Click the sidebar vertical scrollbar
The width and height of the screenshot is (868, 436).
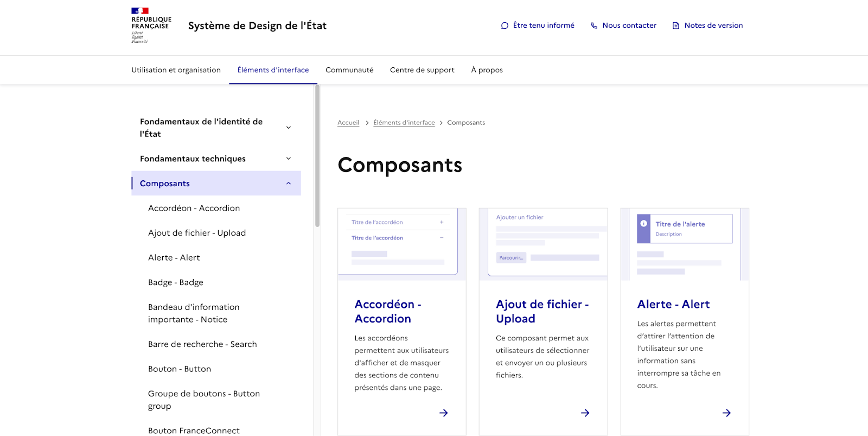[317, 156]
